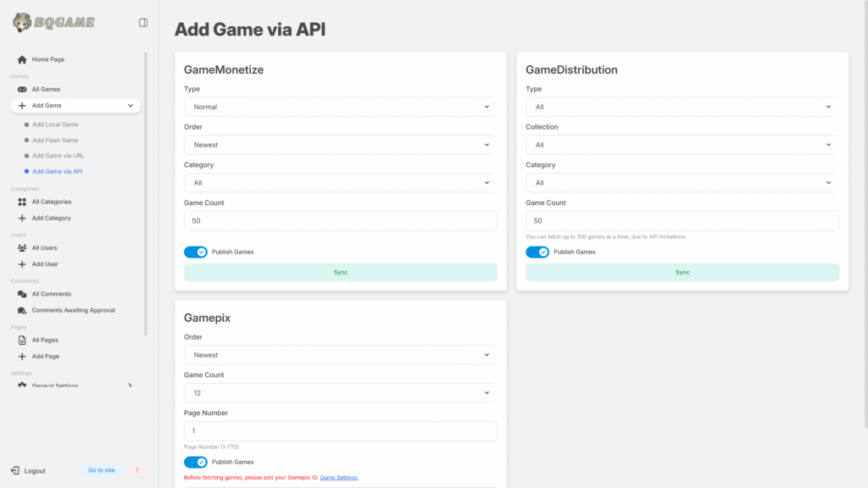
Task: Open the Game Settings link
Action: [x=338, y=478]
